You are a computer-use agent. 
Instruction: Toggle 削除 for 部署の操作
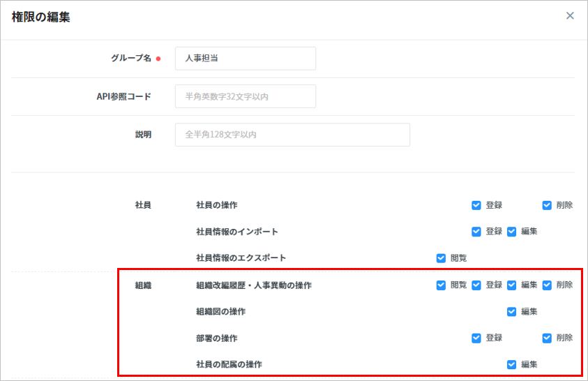click(547, 338)
